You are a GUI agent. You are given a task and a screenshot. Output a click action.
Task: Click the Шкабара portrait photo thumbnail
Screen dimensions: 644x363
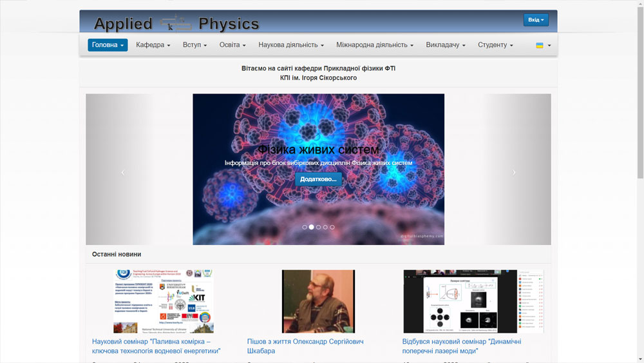point(318,301)
